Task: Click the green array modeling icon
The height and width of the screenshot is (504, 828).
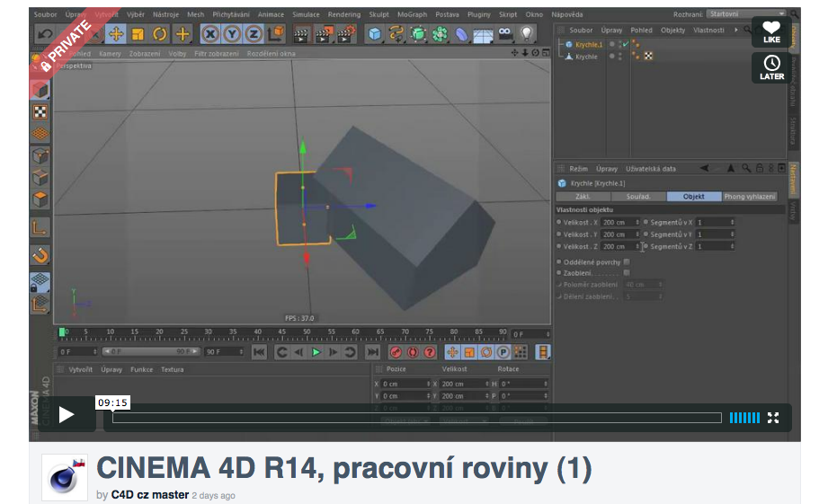Action: coord(440,34)
